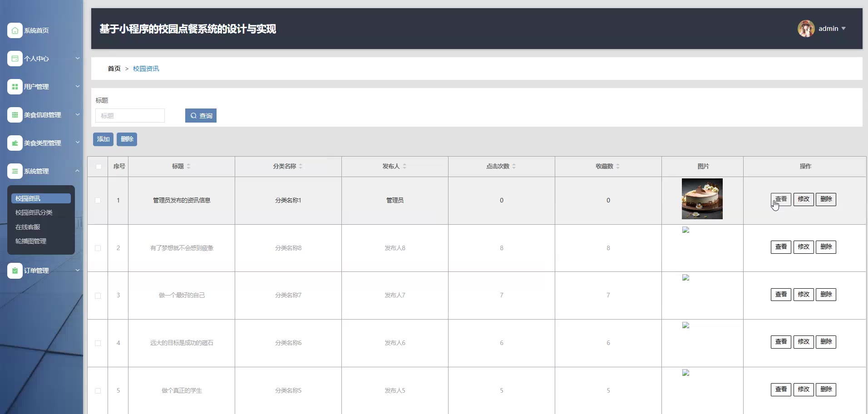Screen dimensions: 868x414
Task: Click 修改 for row 5
Action: point(804,389)
